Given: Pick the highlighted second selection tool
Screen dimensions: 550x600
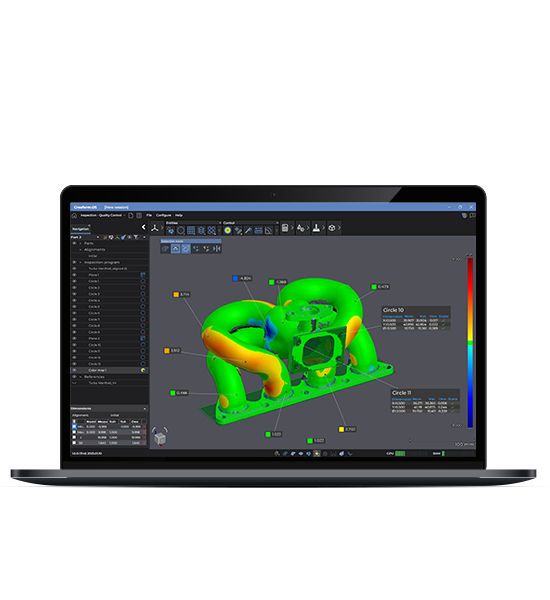Looking at the screenshot, I should [x=175, y=249].
